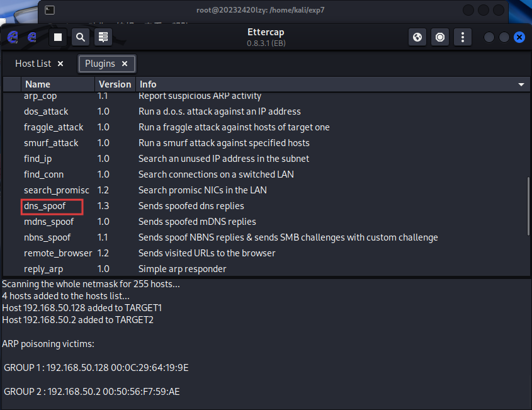532x410 pixels.
Task: Select the arp_cop plugin row
Action: click(266, 96)
